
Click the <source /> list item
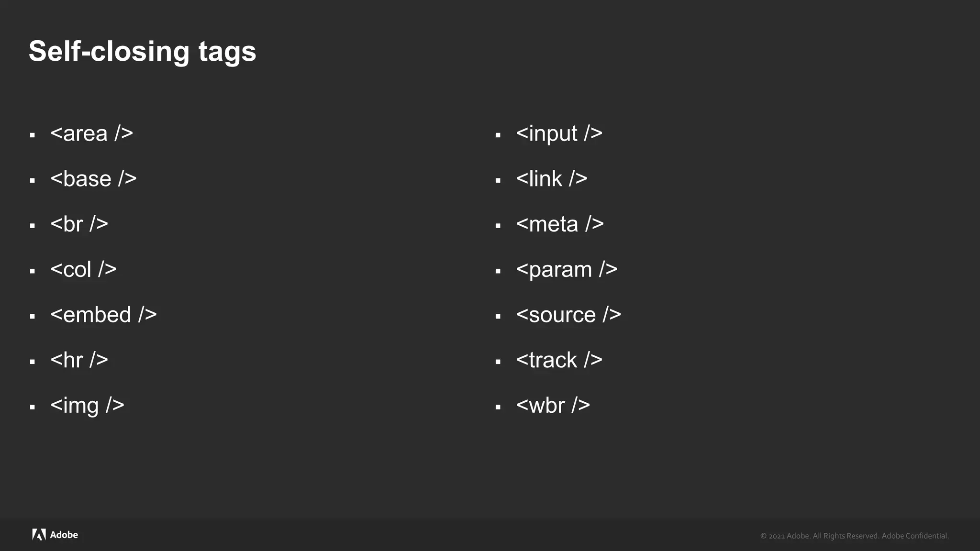click(x=568, y=315)
